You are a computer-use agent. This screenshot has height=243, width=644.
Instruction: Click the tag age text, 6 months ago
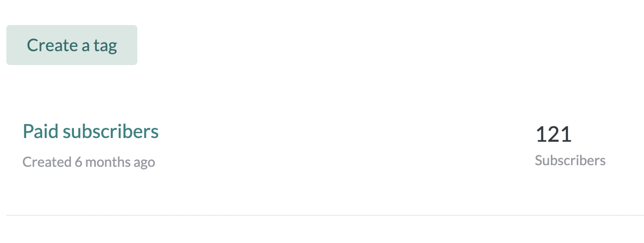[114, 162]
